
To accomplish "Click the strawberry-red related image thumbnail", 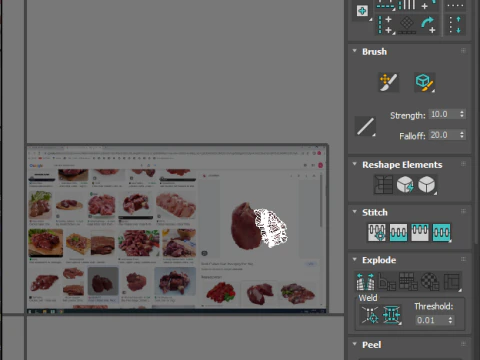I will tap(220, 292).
